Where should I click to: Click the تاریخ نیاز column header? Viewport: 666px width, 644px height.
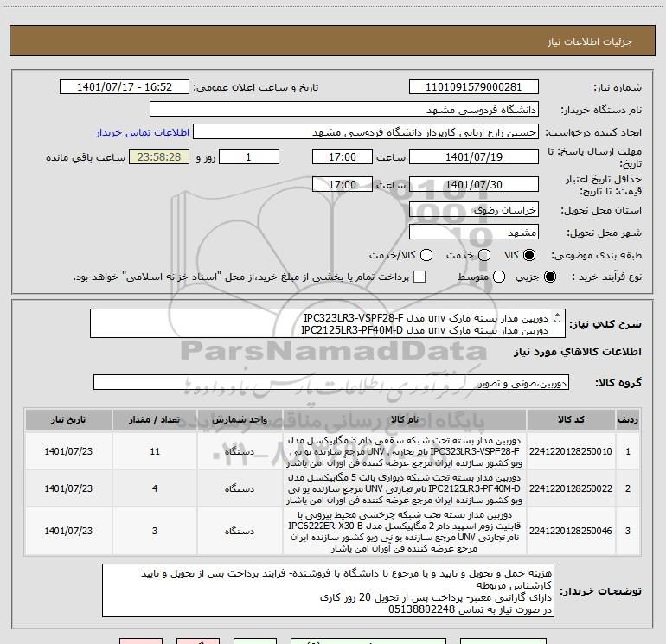coord(68,419)
